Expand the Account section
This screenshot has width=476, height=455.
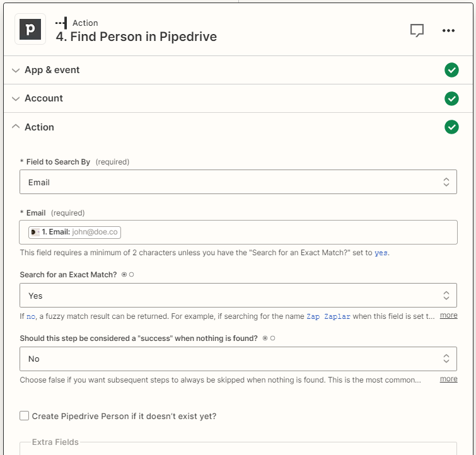tap(44, 98)
